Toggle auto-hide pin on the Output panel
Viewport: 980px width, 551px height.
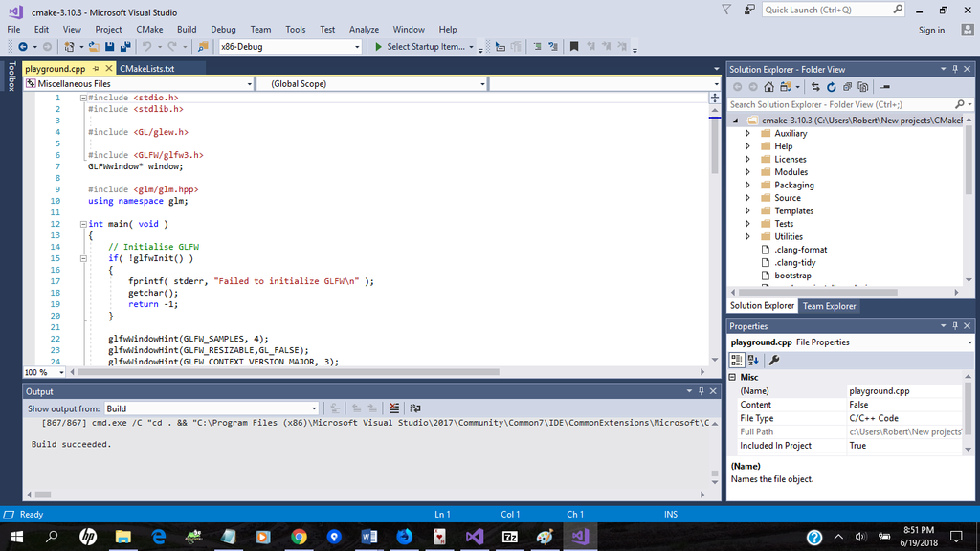701,391
